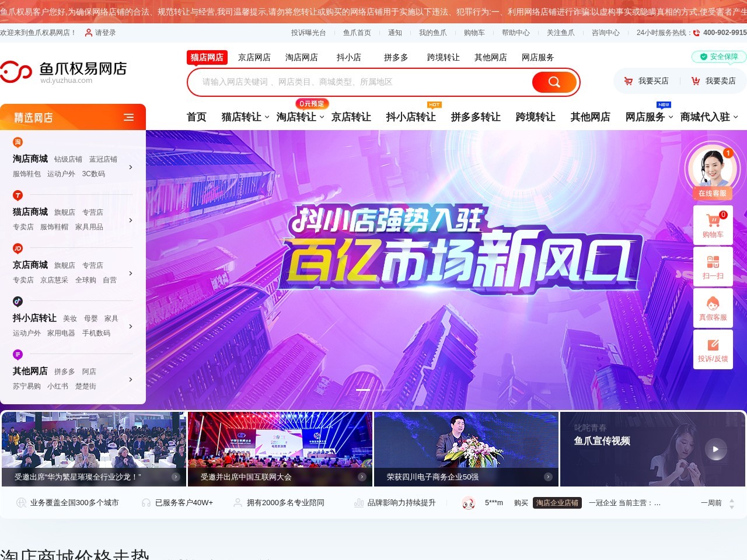747x560 pixels.
Task: Click the 我要卖店 button
Action: [x=714, y=81]
